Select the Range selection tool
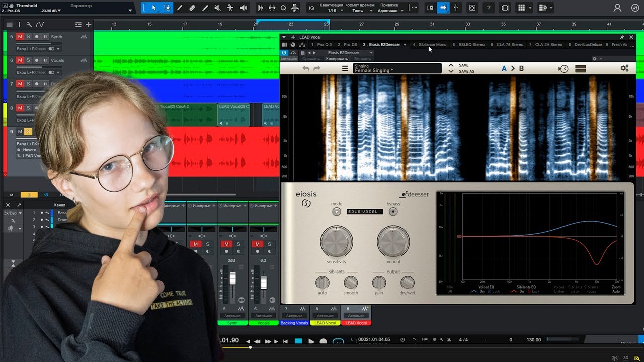The height and width of the screenshot is (362, 644). [167, 8]
